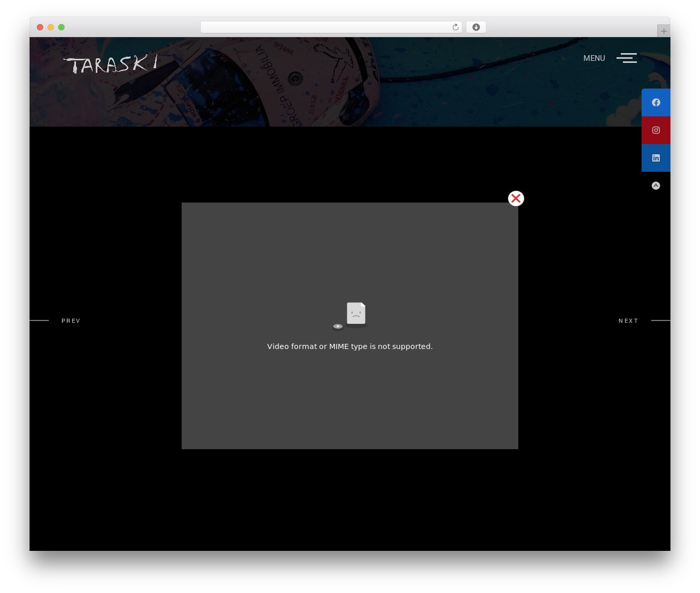The height and width of the screenshot is (593, 700).
Task: Minimize the browser window yellow button
Action: click(x=50, y=27)
